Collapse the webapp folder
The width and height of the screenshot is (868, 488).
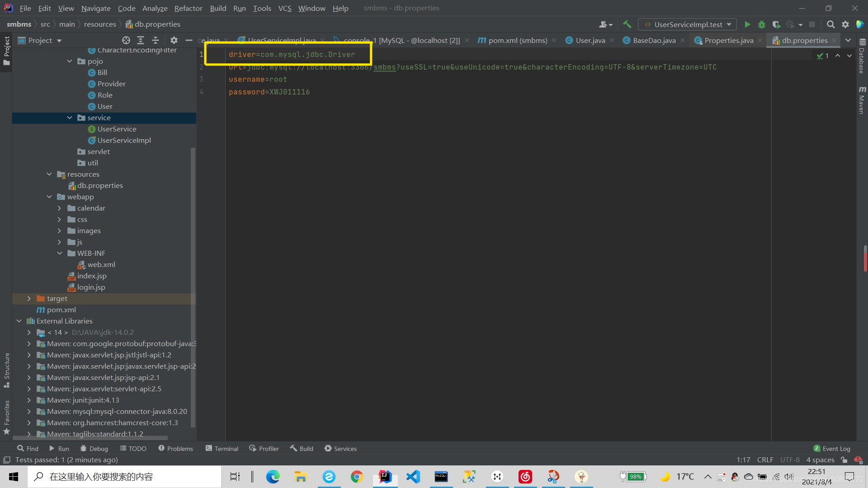click(x=49, y=197)
